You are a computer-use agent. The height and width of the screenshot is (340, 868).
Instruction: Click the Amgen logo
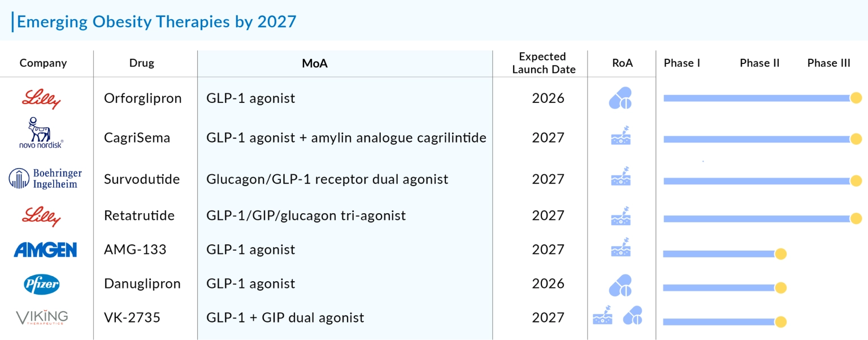pos(45,249)
